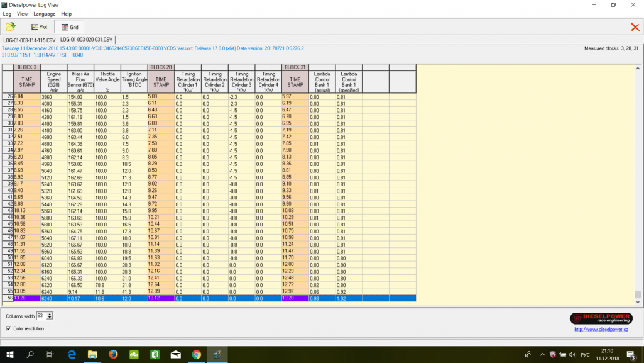Show hidden system tray icons chevron
Image resolution: width=644 pixels, height=363 pixels.
(x=542, y=355)
